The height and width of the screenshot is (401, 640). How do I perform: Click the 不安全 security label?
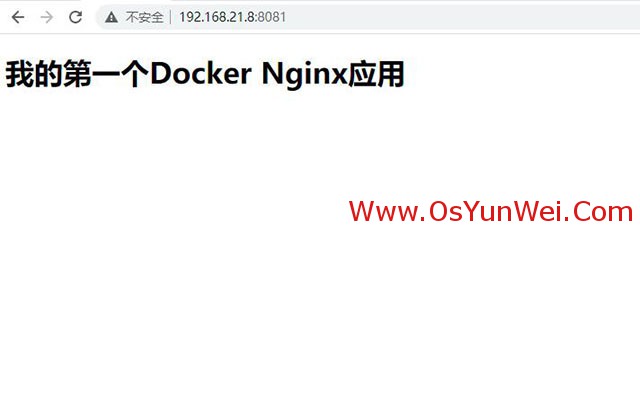(144, 17)
